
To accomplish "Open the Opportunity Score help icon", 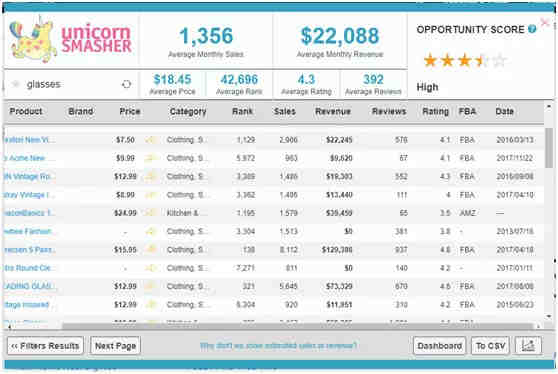I will coord(532,29).
